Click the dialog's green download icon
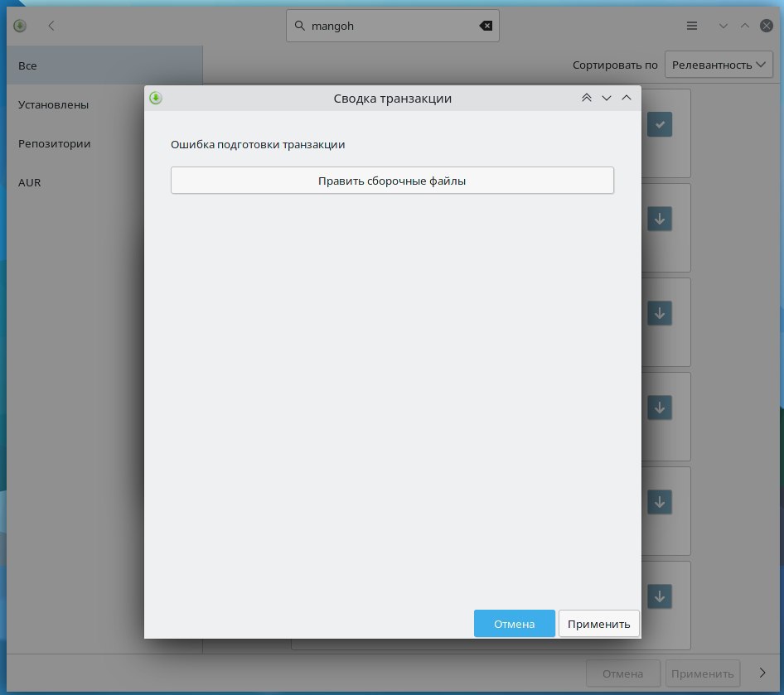Image resolution: width=784 pixels, height=695 pixels. point(156,98)
